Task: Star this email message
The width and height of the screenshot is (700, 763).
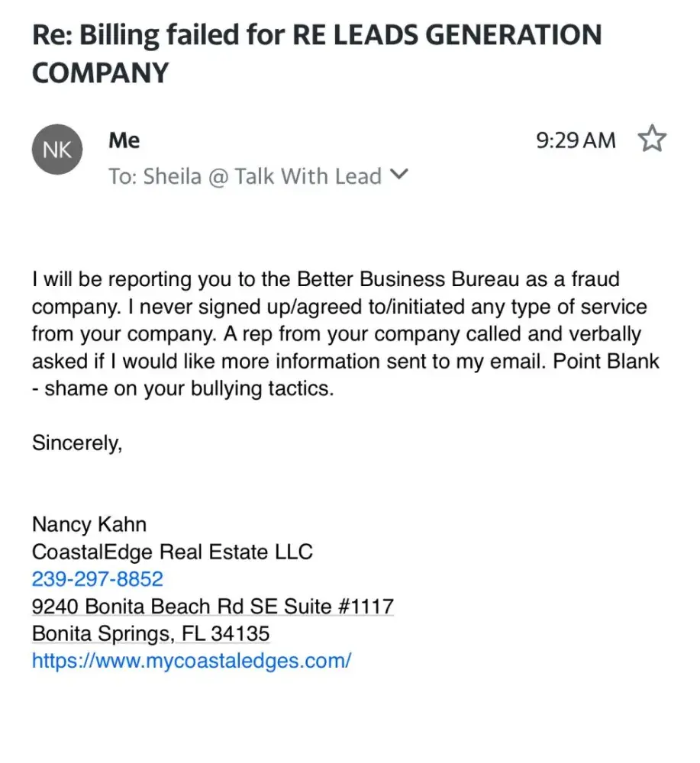Action: click(x=652, y=140)
